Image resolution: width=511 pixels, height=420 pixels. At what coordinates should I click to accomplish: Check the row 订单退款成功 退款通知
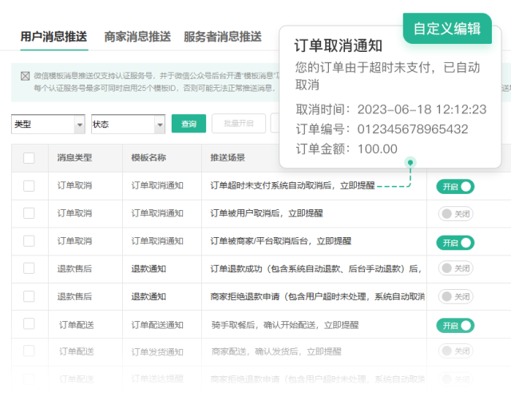(29, 268)
